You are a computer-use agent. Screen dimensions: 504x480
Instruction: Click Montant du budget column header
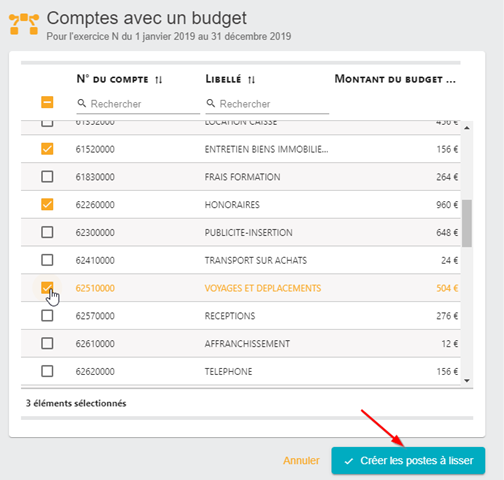[395, 79]
